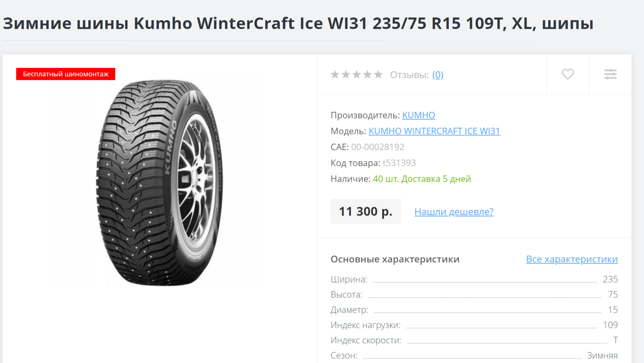The image size is (644, 363).
Task: Add tire to favorites with heart icon
Action: [568, 74]
